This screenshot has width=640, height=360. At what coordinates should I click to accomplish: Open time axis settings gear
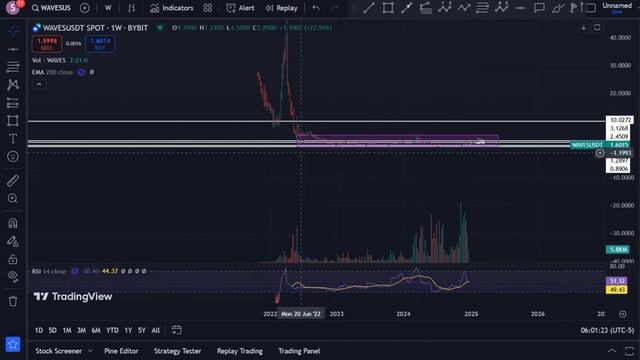(622, 314)
